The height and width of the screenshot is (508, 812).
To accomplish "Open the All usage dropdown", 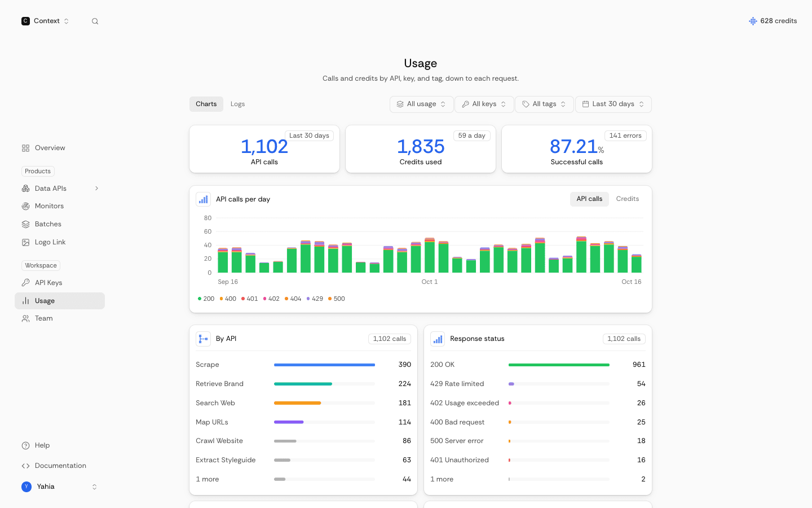I will tap(421, 104).
